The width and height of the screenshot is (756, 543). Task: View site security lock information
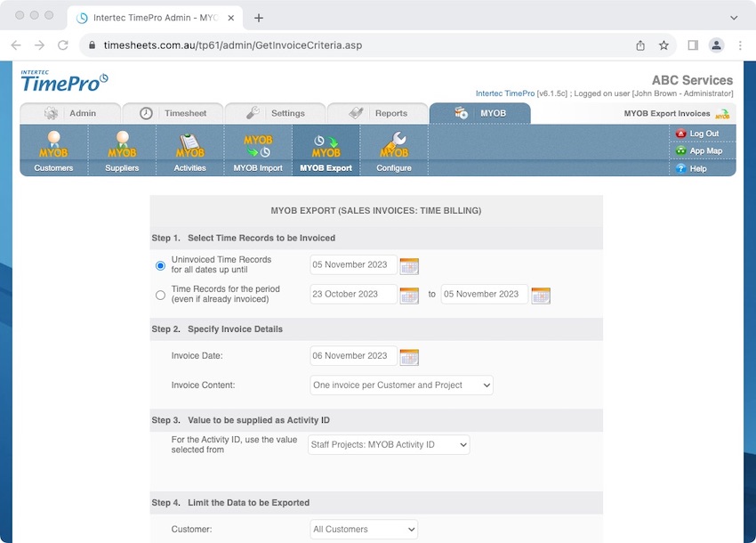(x=92, y=45)
